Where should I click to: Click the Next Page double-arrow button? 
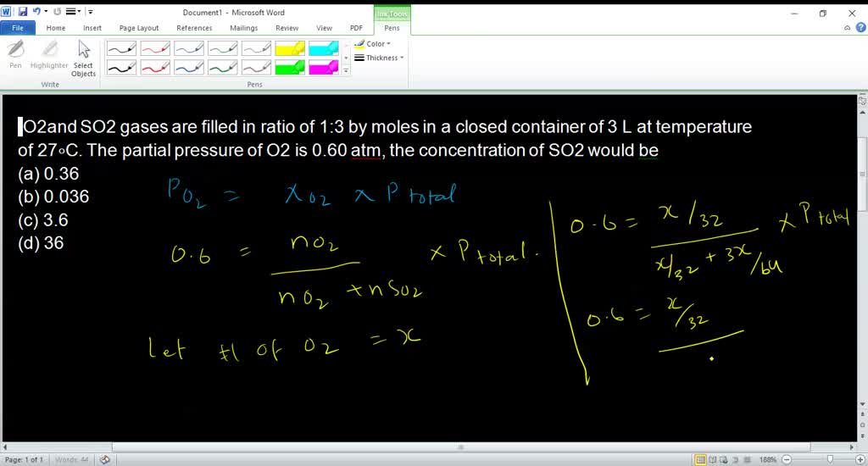(x=862, y=435)
